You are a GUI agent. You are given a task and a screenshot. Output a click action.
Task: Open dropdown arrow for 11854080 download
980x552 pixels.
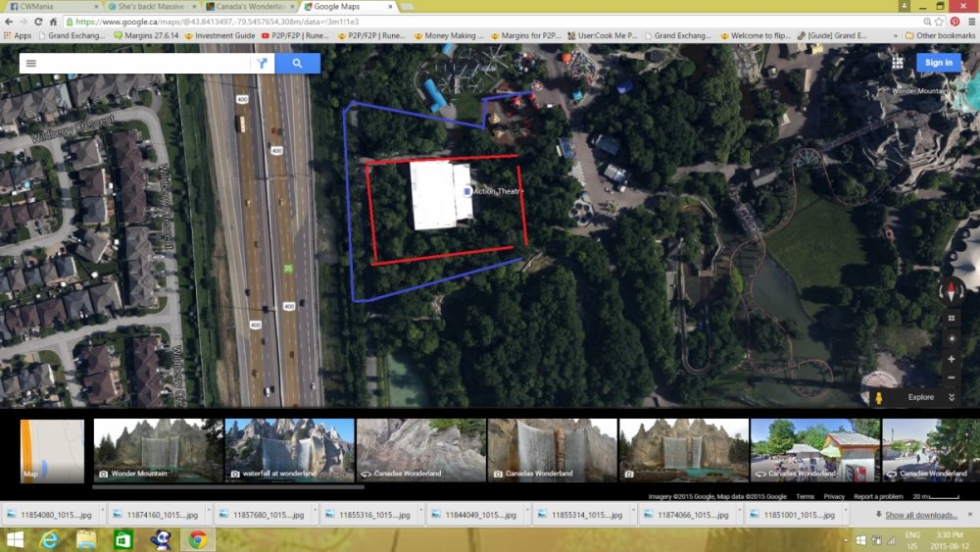point(95,514)
